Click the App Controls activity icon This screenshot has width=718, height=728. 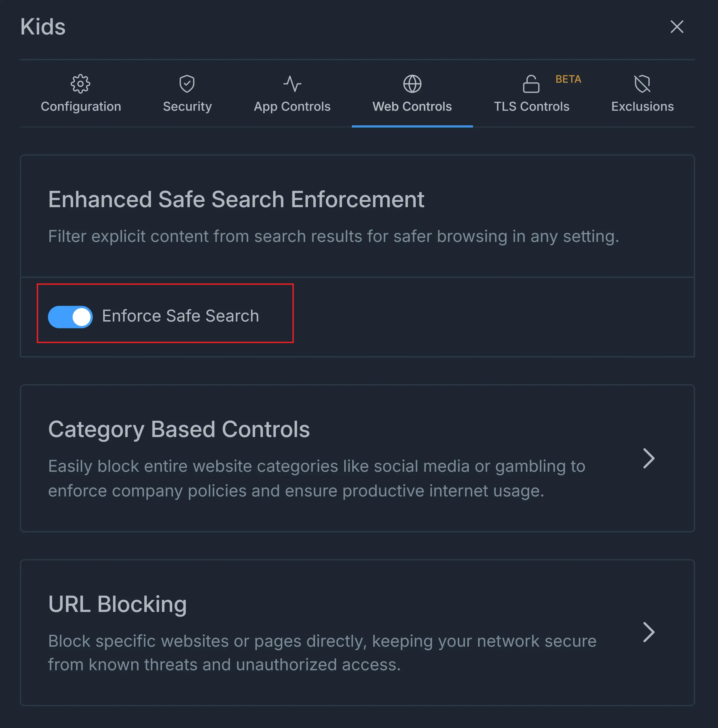tap(292, 84)
